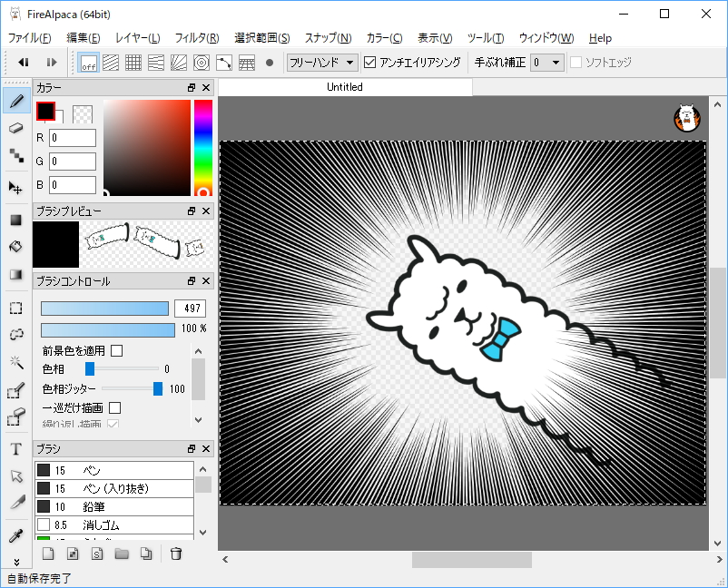The image size is (728, 588).
Task: Select the Magic Wand tool
Action: click(x=16, y=362)
